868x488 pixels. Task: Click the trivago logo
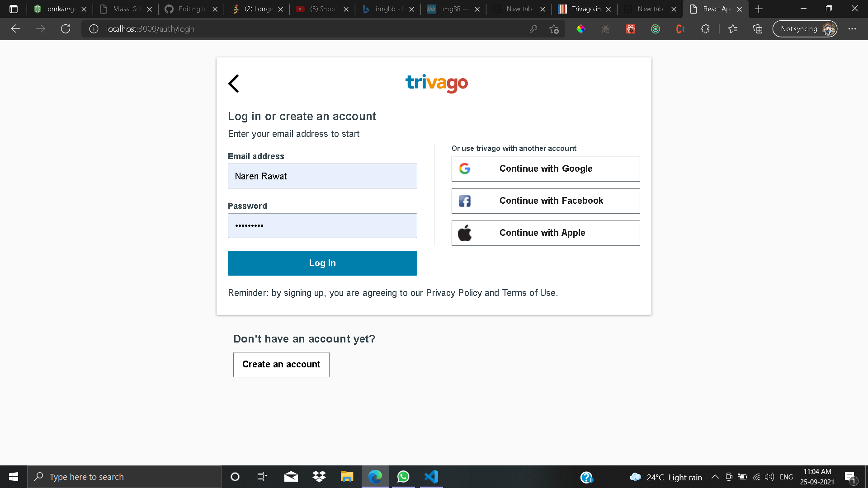tap(437, 84)
